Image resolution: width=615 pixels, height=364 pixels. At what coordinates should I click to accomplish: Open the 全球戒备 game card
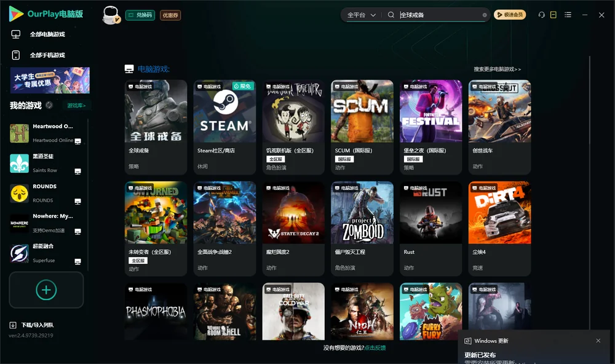point(156,127)
